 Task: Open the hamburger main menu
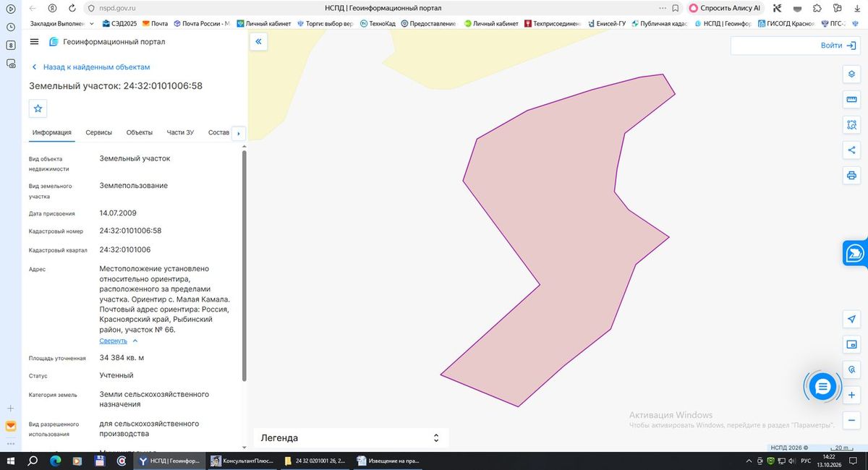(34, 42)
